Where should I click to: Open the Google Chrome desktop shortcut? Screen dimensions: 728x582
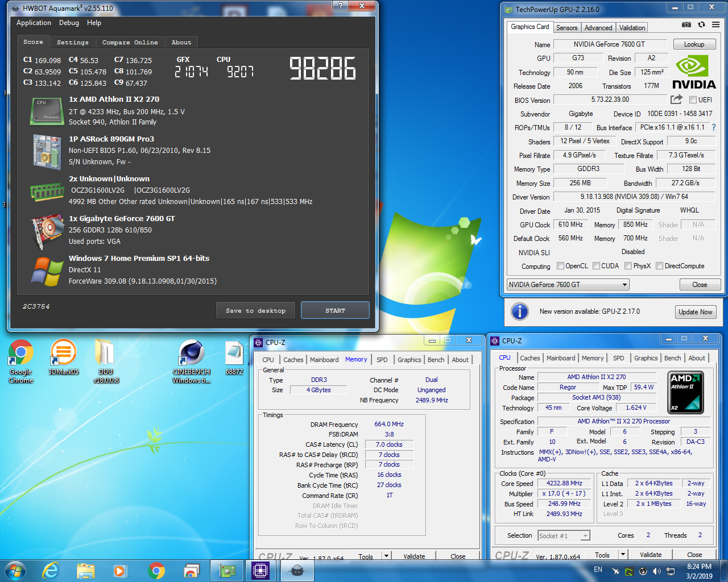[21, 361]
